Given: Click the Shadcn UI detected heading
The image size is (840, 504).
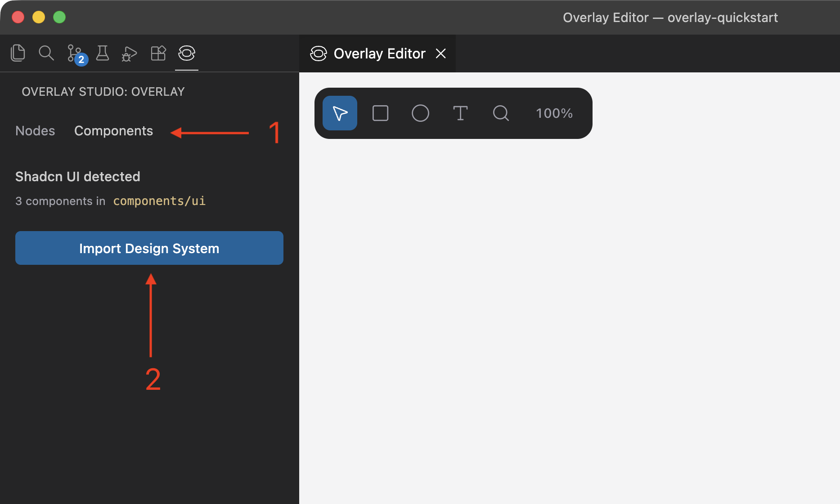Looking at the screenshot, I should click(78, 177).
